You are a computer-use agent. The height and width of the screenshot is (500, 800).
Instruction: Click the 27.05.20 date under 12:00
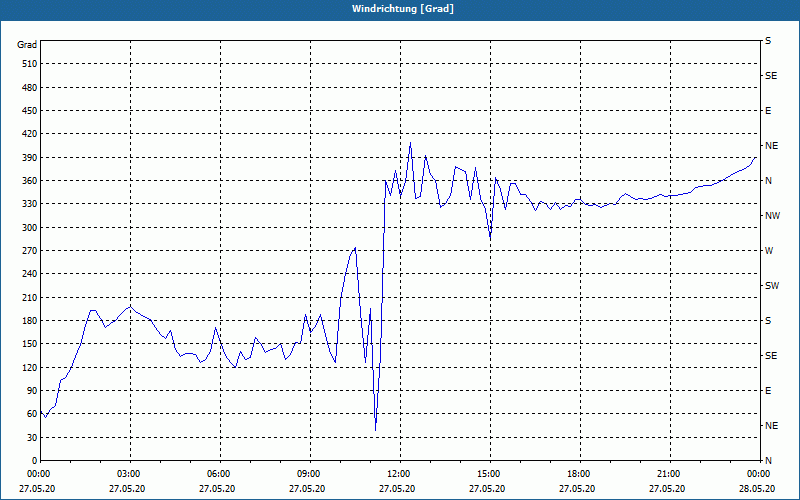(397, 489)
